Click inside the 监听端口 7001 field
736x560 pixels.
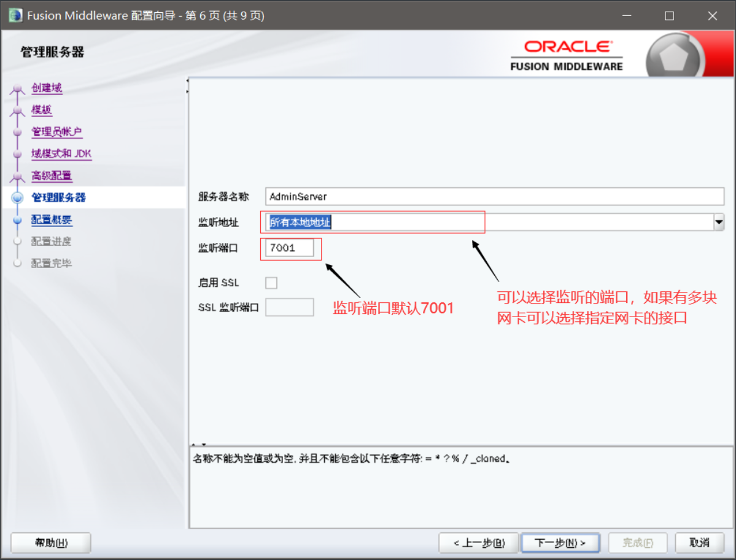289,248
